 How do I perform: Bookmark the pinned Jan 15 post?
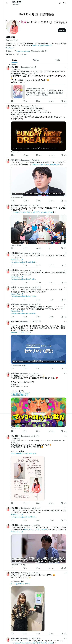(x=62, y=101)
